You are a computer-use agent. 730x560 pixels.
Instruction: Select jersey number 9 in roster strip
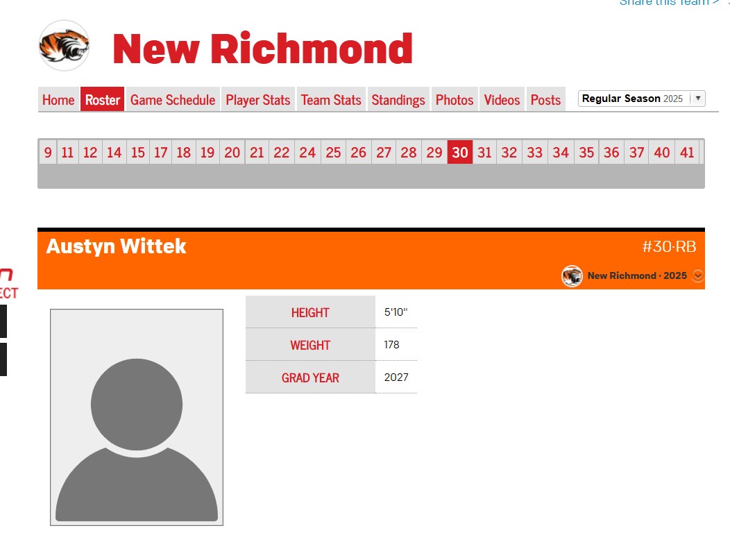tap(48, 153)
